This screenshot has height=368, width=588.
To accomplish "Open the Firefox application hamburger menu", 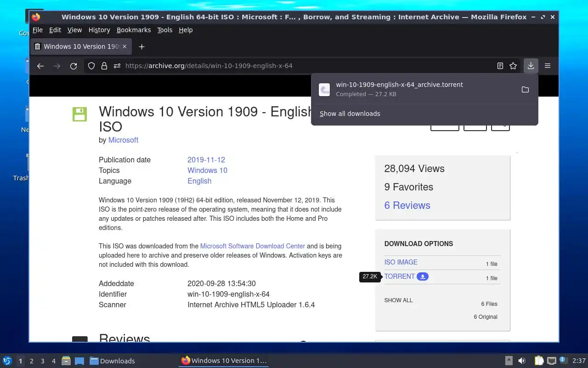I will click(x=548, y=66).
